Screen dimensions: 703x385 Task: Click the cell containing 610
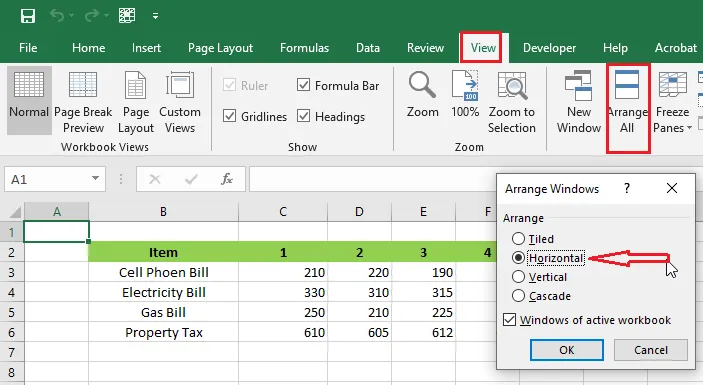pyautogui.click(x=283, y=333)
